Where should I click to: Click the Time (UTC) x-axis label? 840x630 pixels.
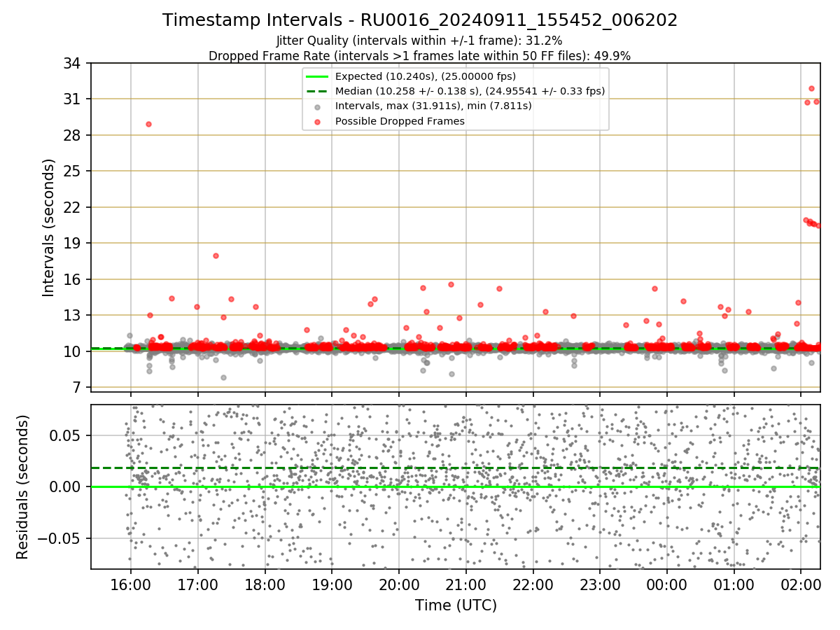[x=456, y=605]
